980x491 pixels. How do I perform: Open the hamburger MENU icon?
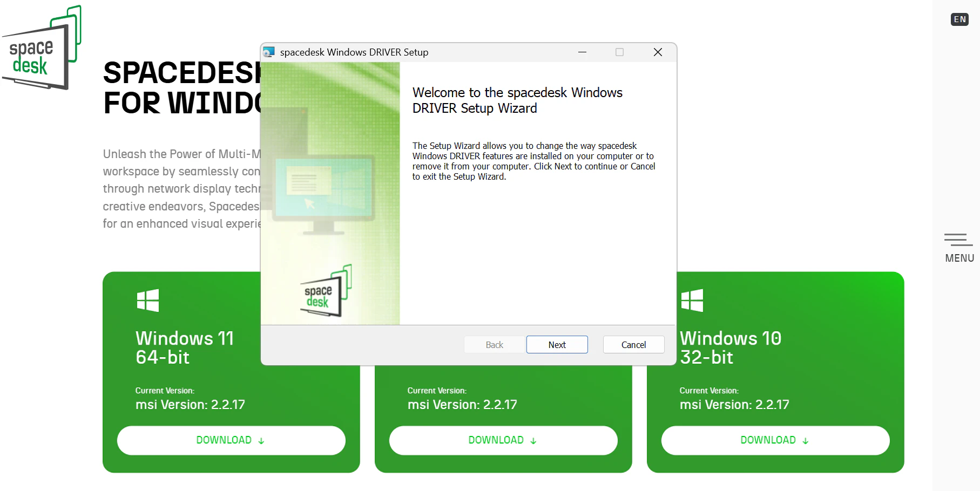(958, 240)
